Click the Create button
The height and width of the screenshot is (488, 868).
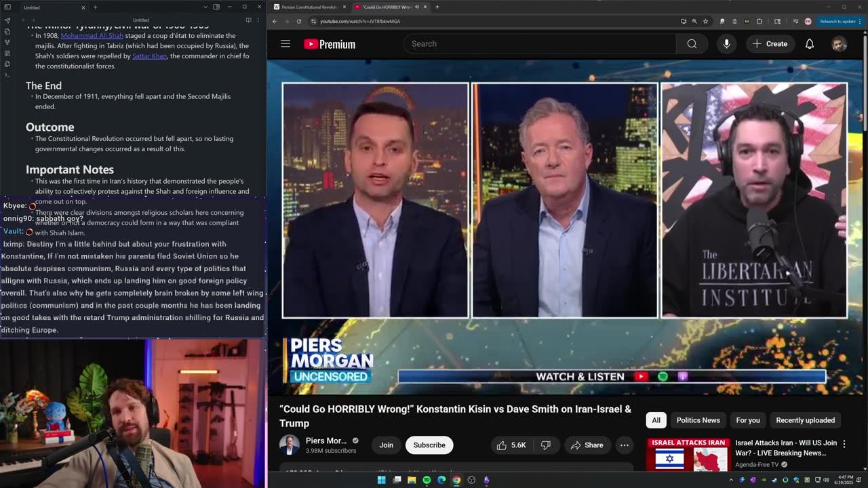pyautogui.click(x=770, y=44)
